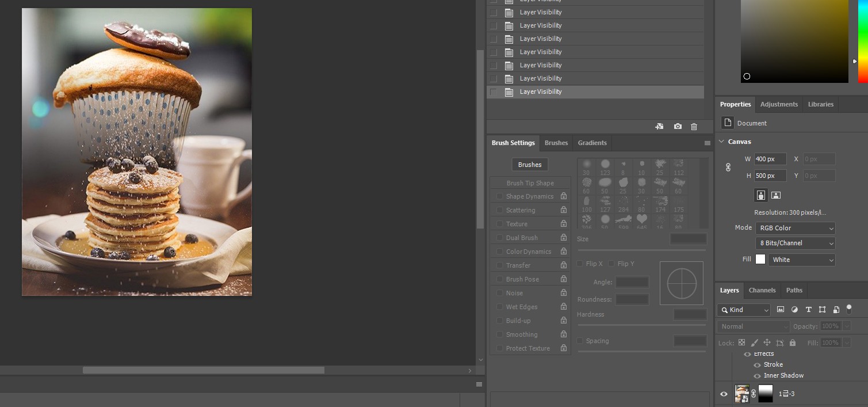The width and height of the screenshot is (868, 407).
Task: Check the Flip Y option
Action: point(611,264)
